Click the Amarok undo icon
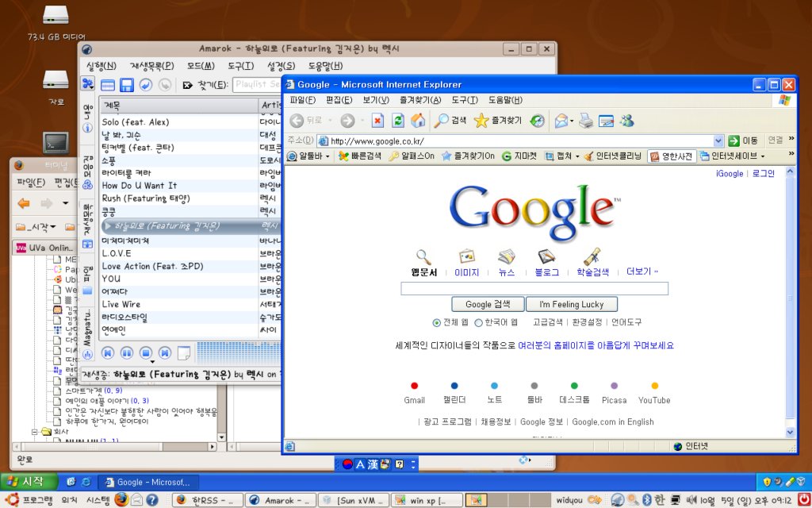The height and width of the screenshot is (508, 812). 146,85
